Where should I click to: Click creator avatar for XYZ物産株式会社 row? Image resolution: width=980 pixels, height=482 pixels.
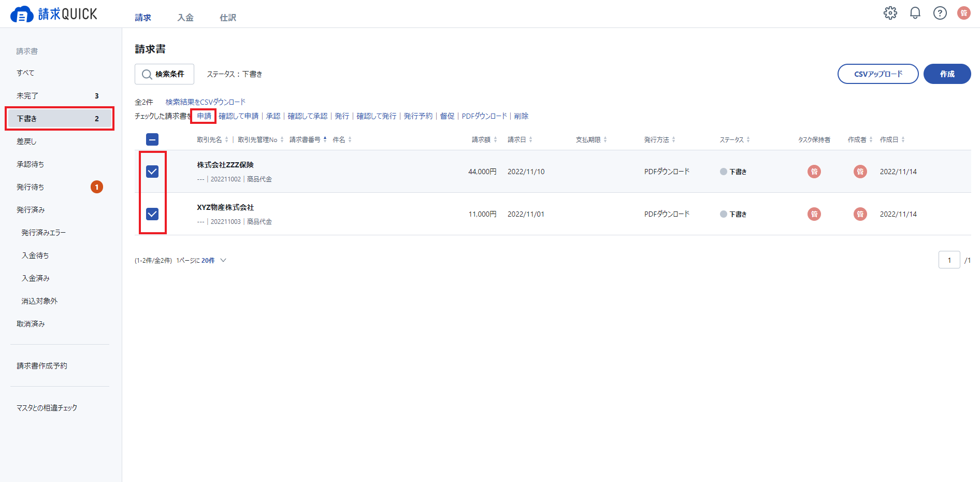click(860, 214)
